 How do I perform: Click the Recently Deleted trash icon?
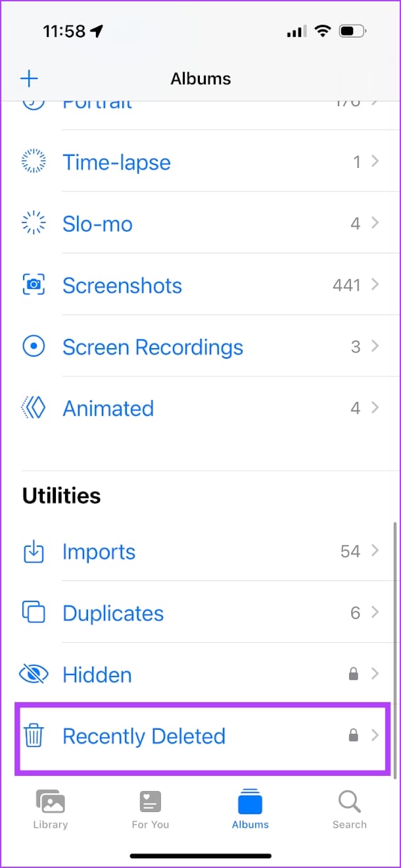pos(34,736)
